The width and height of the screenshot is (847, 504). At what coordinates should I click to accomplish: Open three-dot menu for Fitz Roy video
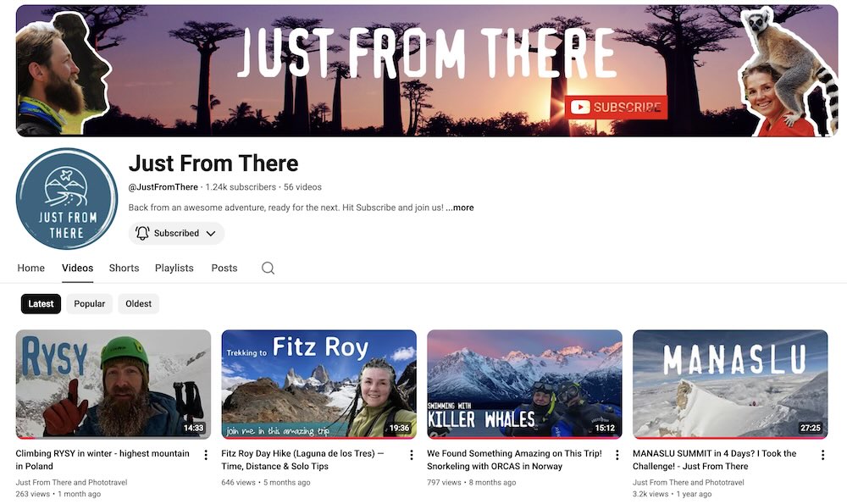(x=412, y=455)
